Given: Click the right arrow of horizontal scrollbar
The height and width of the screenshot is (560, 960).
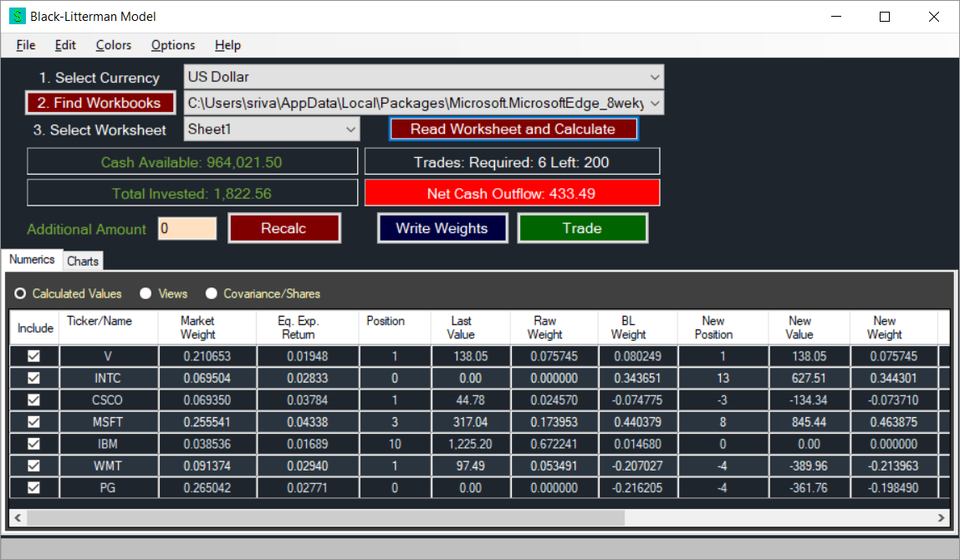Looking at the screenshot, I should [941, 517].
